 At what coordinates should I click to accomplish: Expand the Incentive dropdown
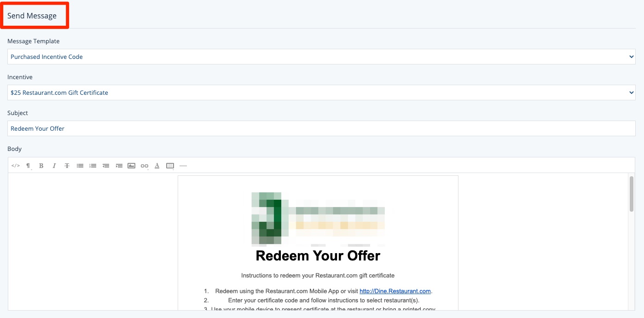321,93
